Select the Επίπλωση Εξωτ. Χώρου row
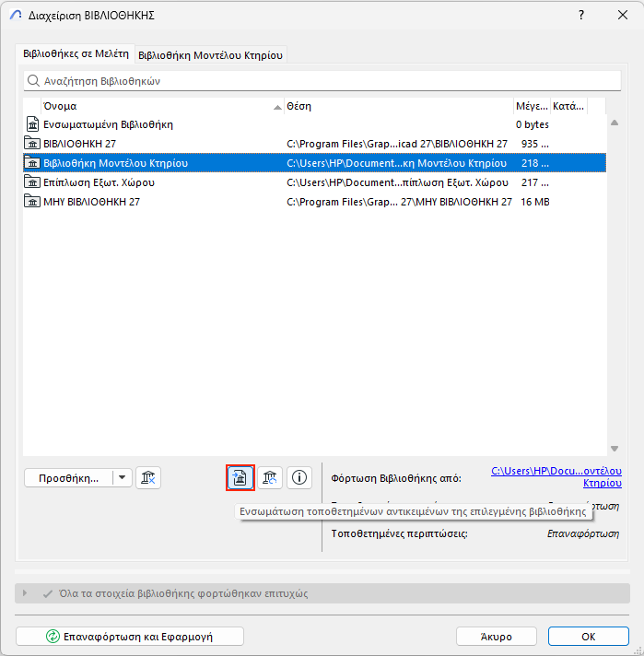Image resolution: width=644 pixels, height=656 pixels. (x=314, y=182)
